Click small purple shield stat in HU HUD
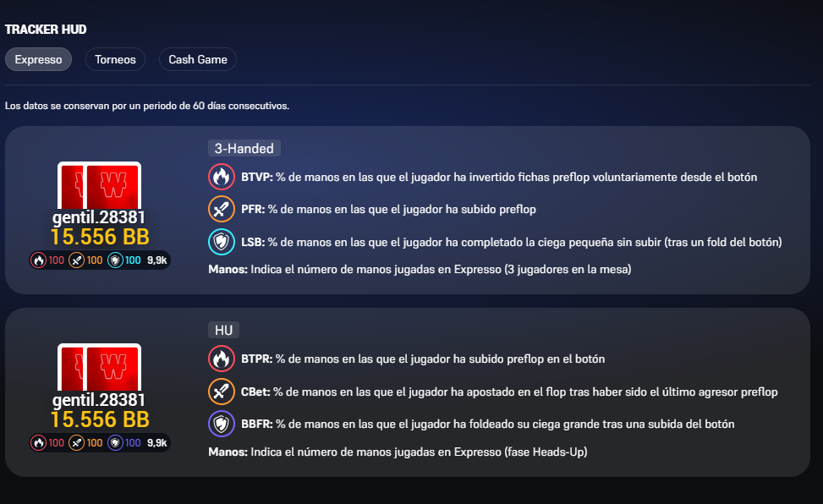Viewport: 823px width, 504px height. click(116, 442)
